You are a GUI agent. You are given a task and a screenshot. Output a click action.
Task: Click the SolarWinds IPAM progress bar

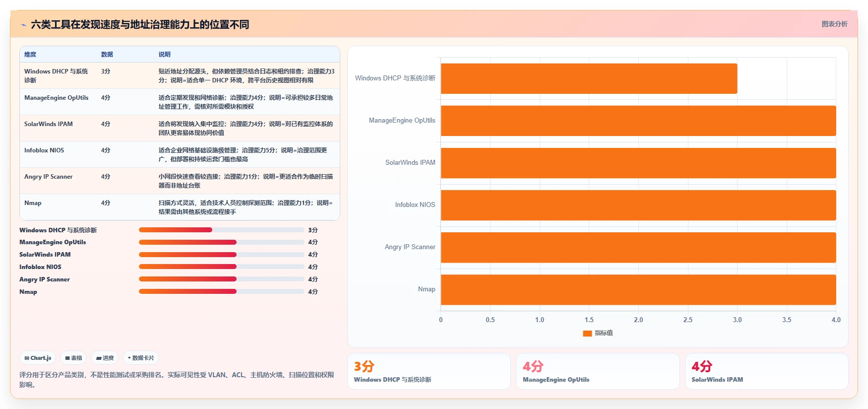(x=221, y=255)
